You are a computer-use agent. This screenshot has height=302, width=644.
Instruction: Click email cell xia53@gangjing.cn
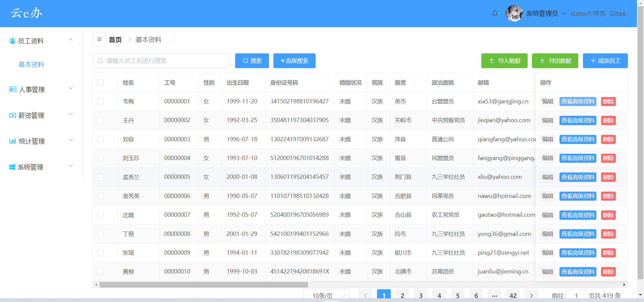point(503,101)
